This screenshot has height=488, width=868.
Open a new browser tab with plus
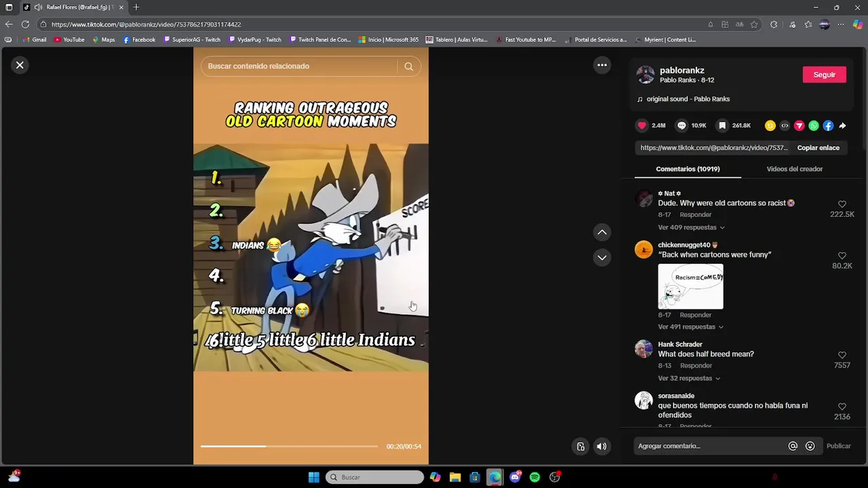(x=136, y=7)
